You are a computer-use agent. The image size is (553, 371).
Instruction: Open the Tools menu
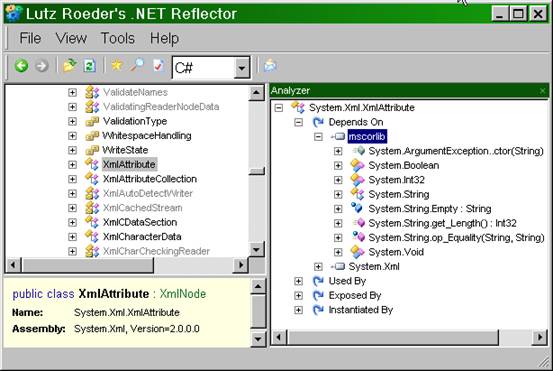[117, 38]
